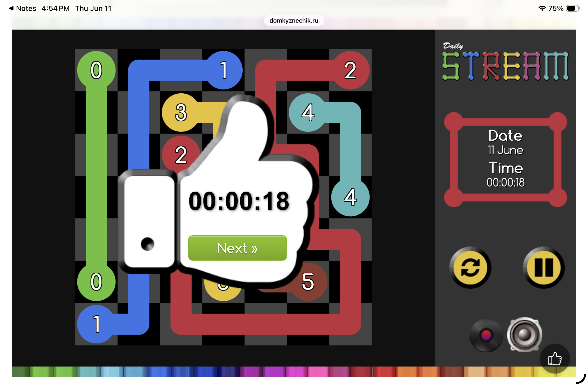
Task: Select the top-right red 2 node
Action: [x=350, y=70]
